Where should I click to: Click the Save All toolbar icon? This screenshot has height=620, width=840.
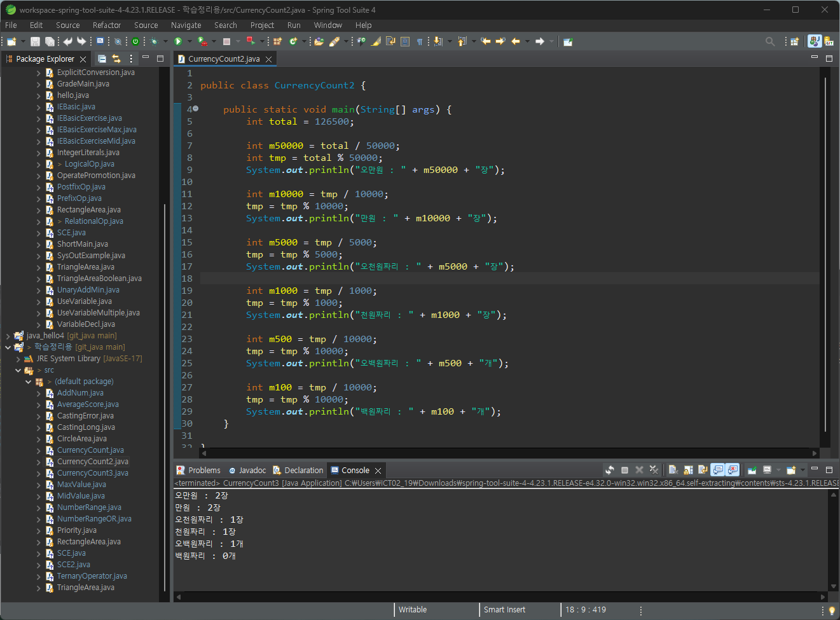[x=50, y=41]
